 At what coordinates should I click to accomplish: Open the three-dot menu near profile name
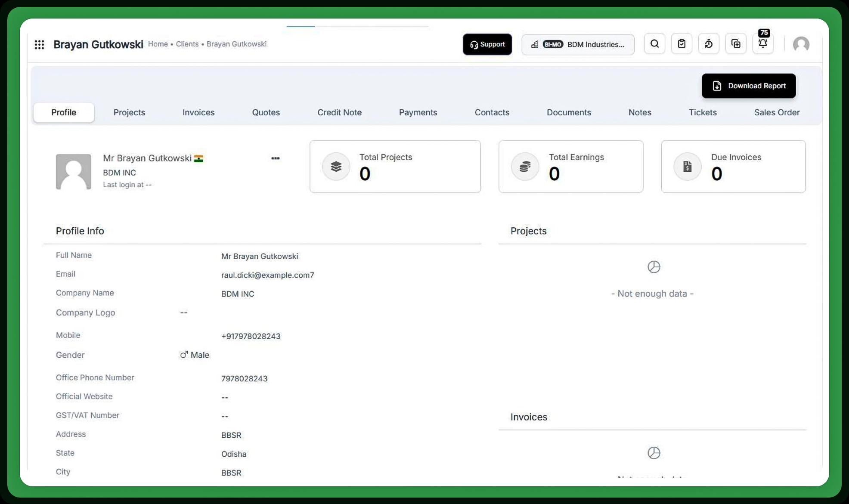275,158
